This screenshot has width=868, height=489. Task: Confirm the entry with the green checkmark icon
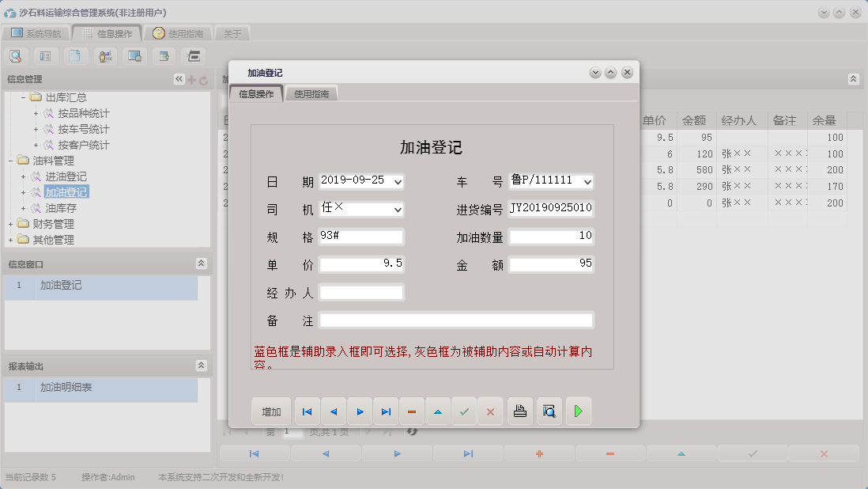coord(463,411)
